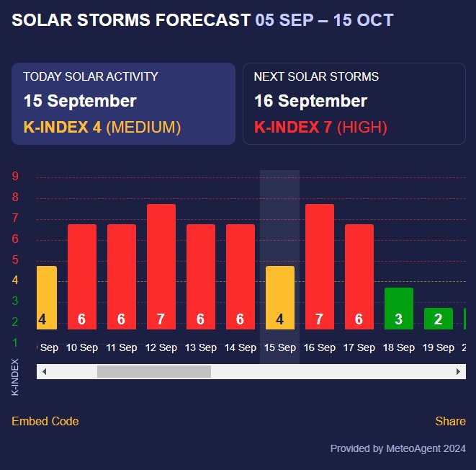Click the 10 Sep red bar
This screenshot has width=476, height=470.
(82, 277)
